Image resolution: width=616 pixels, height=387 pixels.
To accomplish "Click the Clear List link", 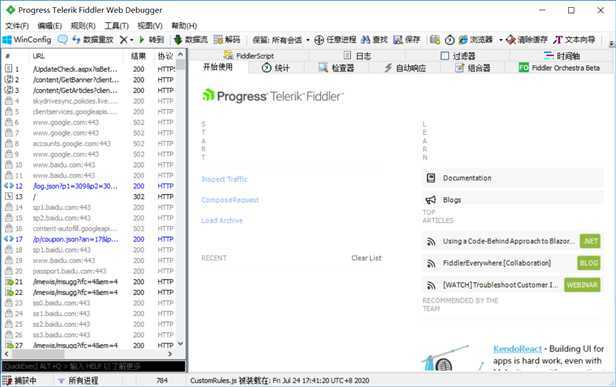I will point(366,258).
